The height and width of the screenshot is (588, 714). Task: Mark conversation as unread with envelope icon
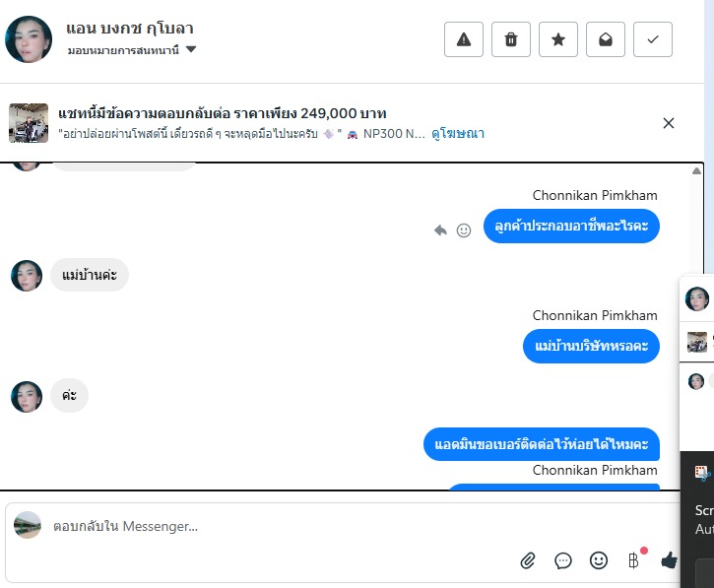[606, 39]
